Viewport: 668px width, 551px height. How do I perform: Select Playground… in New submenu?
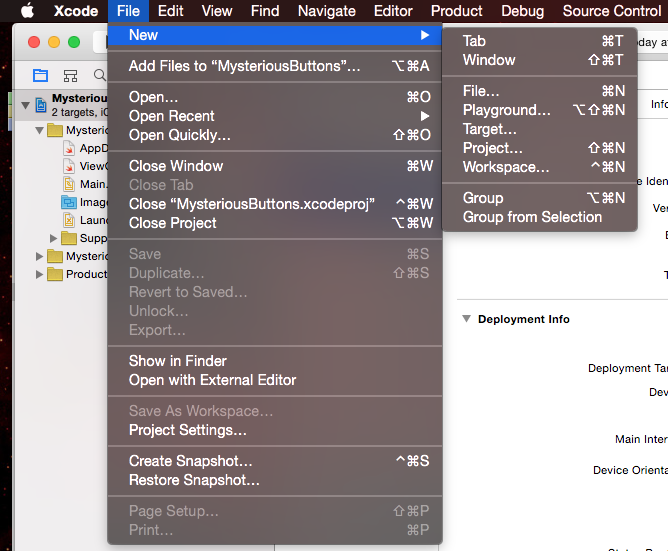coord(540,110)
